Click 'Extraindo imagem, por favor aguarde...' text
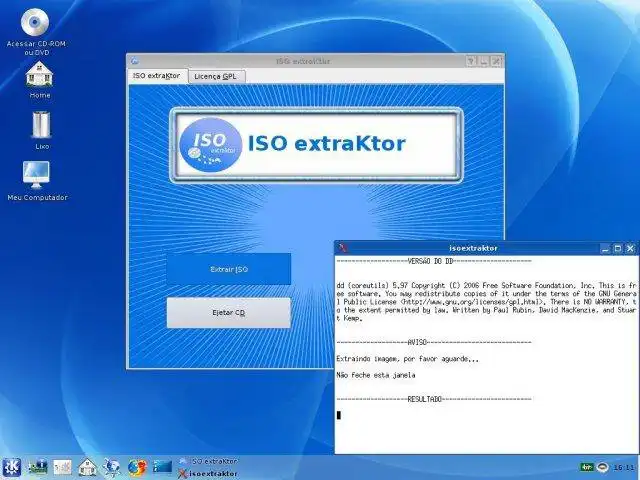The width and height of the screenshot is (640, 480). tap(407, 359)
